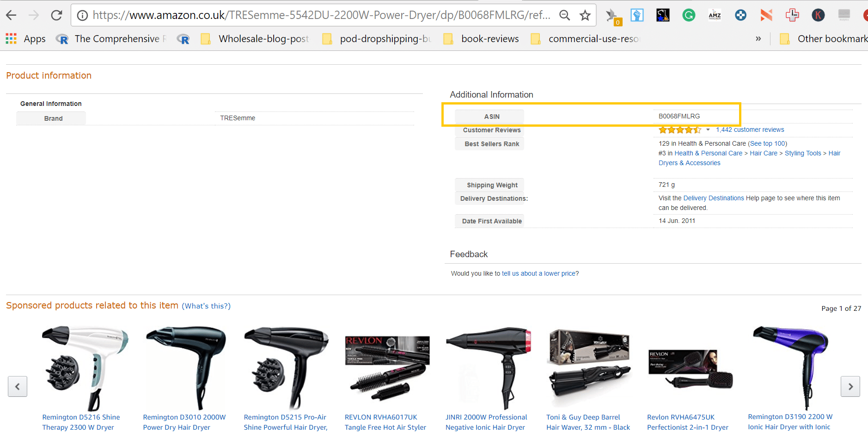
Task: Click the TRESemme brand value
Action: coord(238,118)
